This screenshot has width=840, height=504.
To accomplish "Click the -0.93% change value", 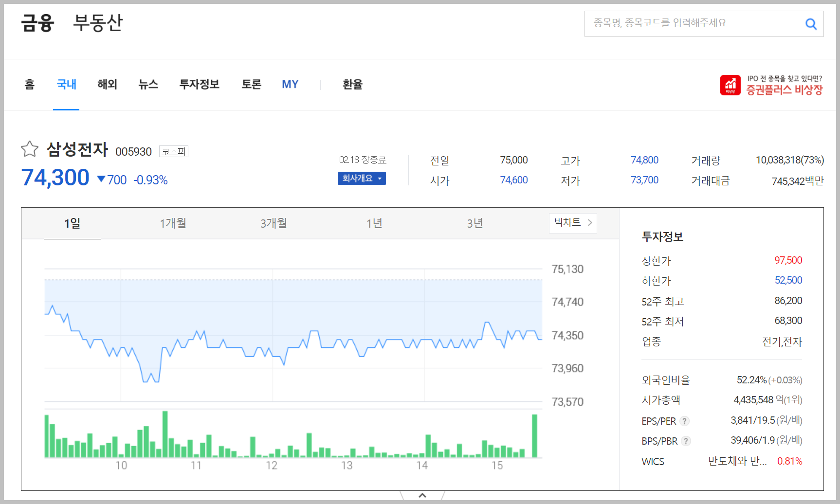I will [150, 180].
